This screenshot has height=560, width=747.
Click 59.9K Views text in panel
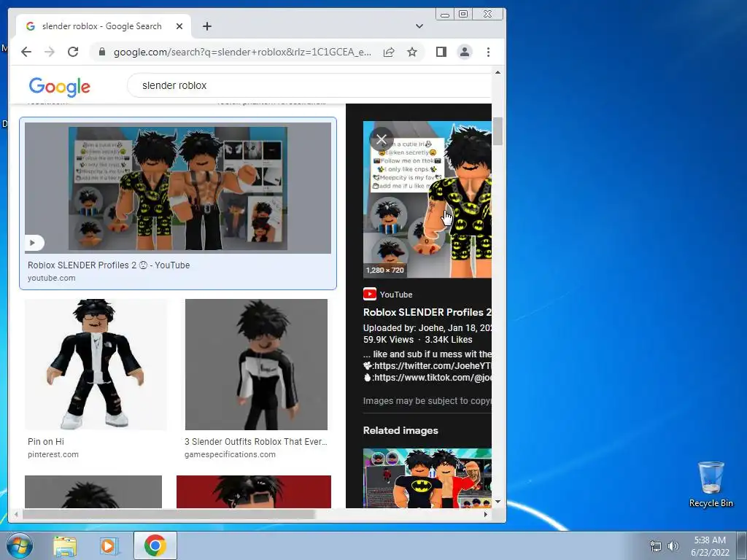(388, 340)
